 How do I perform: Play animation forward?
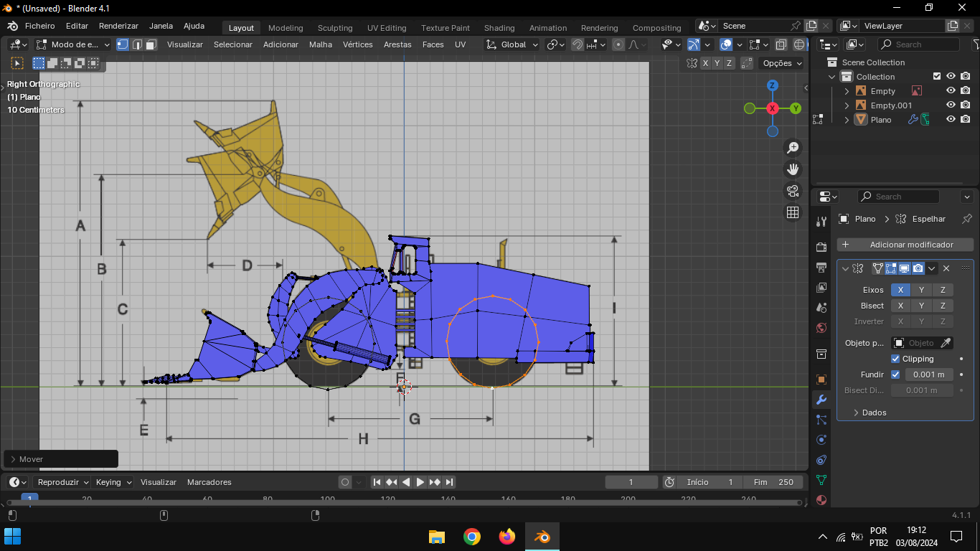tap(420, 482)
